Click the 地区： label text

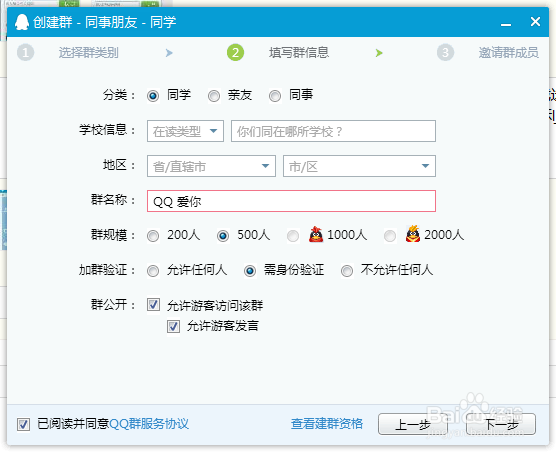(x=119, y=165)
